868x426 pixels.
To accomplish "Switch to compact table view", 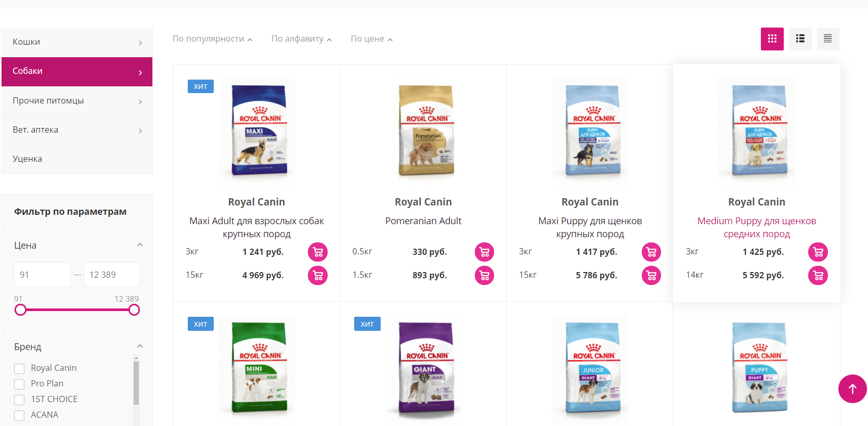I will 827,39.
